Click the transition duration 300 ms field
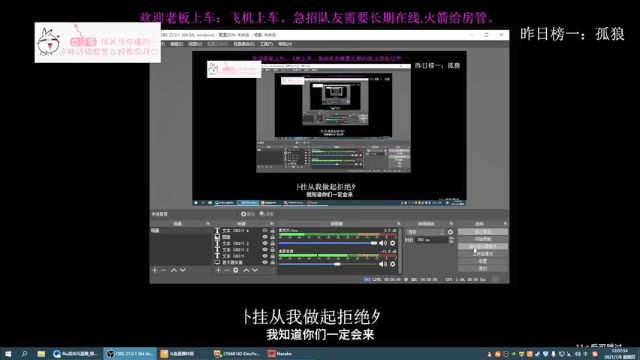The image size is (640, 360). [431, 240]
